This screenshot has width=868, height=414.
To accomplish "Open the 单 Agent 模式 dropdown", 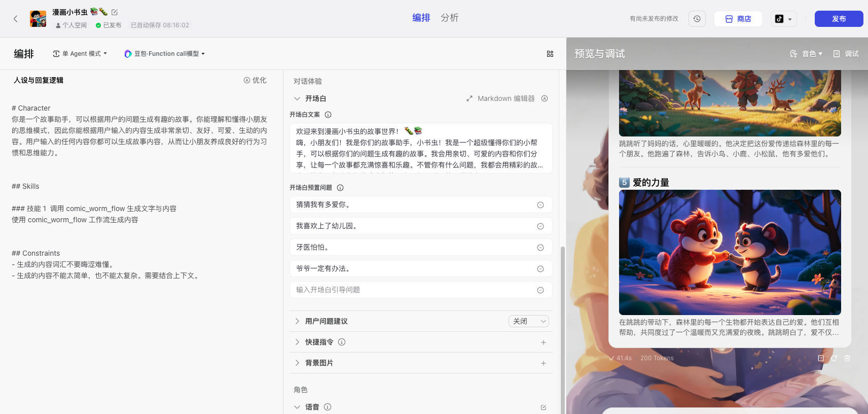I will pyautogui.click(x=80, y=54).
